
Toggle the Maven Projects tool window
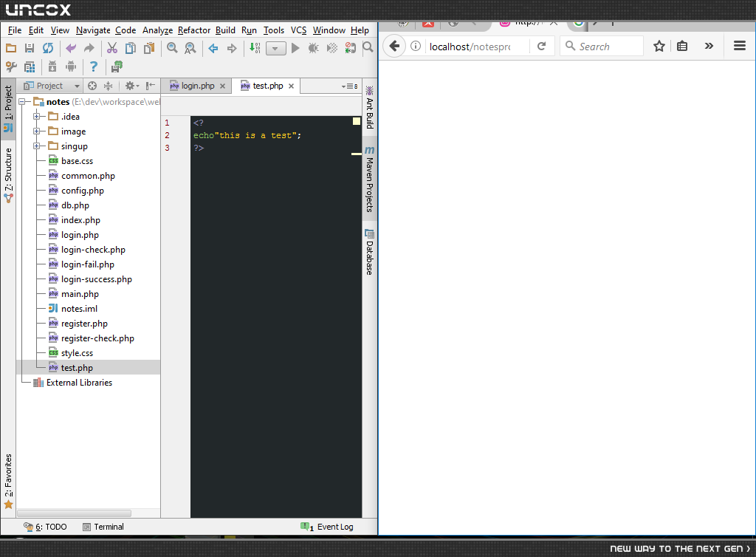(369, 179)
